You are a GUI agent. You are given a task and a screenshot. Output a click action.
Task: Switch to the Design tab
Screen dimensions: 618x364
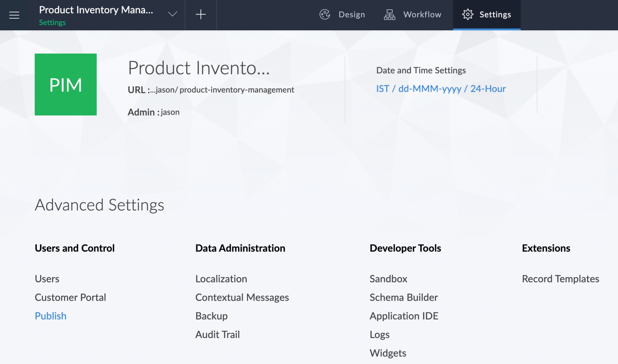342,14
